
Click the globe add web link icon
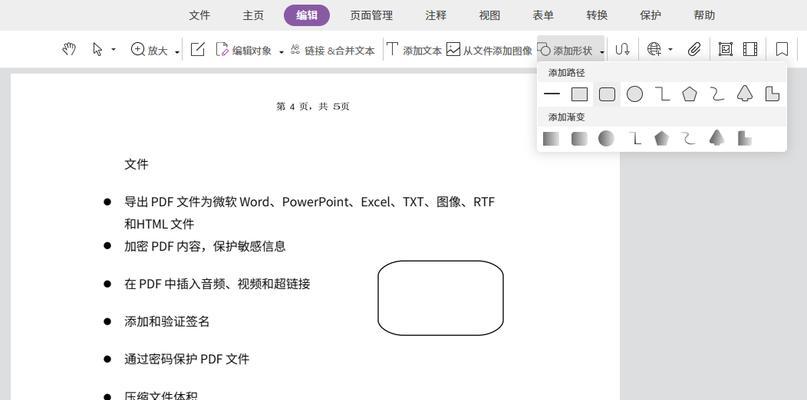pyautogui.click(x=654, y=49)
